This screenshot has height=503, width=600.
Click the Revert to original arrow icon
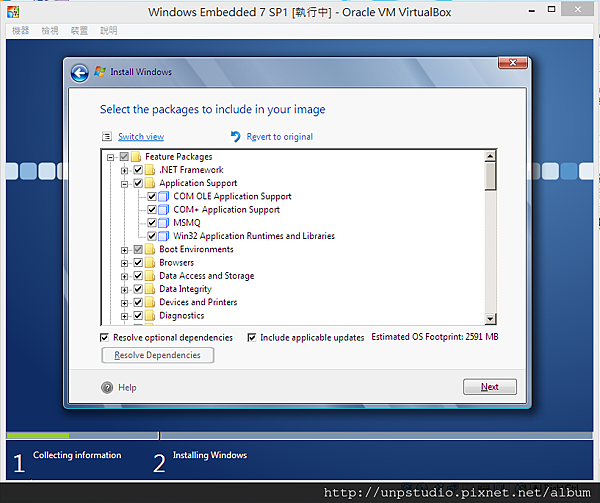click(x=235, y=136)
